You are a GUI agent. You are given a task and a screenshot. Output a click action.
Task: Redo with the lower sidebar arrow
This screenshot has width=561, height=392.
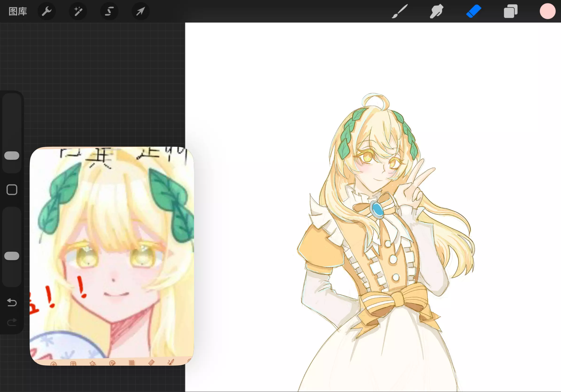coord(12,322)
